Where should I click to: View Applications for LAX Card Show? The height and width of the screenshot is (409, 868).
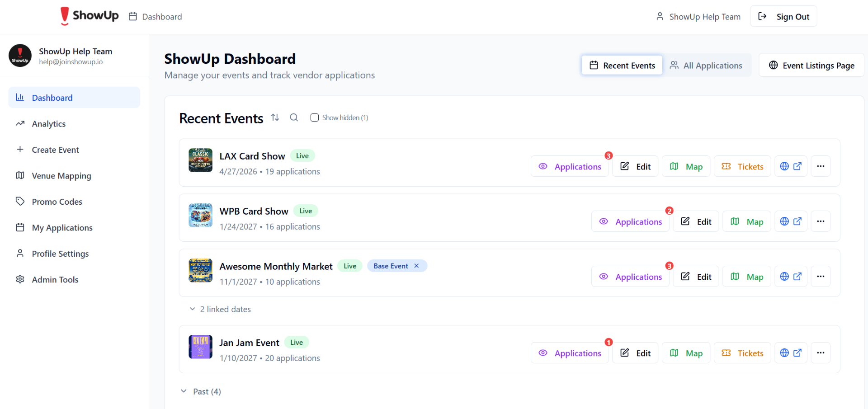pyautogui.click(x=570, y=166)
